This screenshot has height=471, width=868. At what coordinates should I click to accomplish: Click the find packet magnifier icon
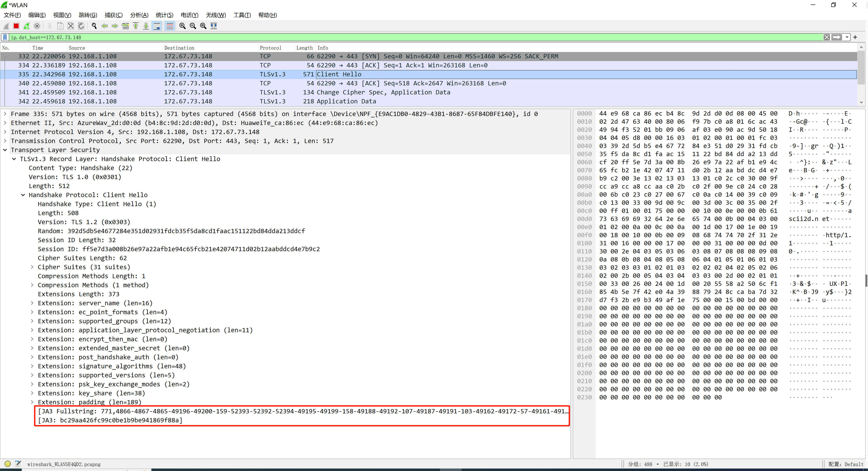point(94,26)
